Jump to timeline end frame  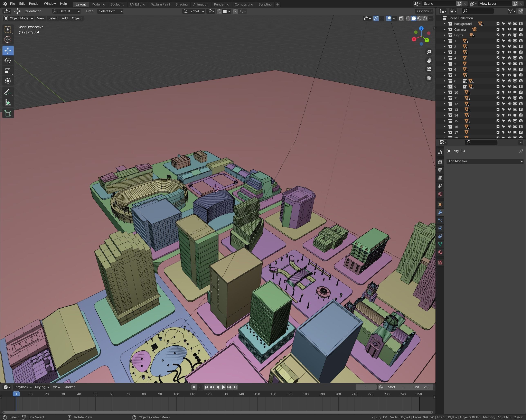(x=235, y=387)
